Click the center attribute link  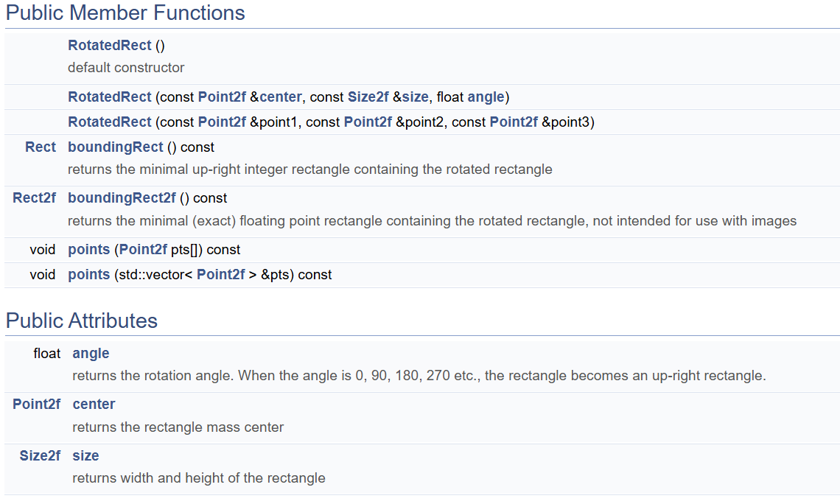[x=94, y=404]
